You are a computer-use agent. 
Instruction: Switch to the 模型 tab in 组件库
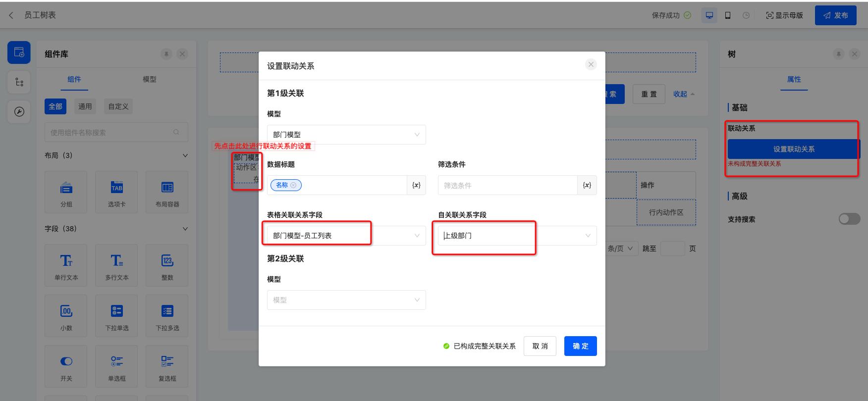(150, 79)
